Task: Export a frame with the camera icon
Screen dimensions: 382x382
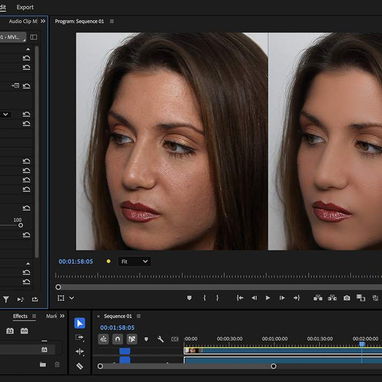Action: coord(347,298)
